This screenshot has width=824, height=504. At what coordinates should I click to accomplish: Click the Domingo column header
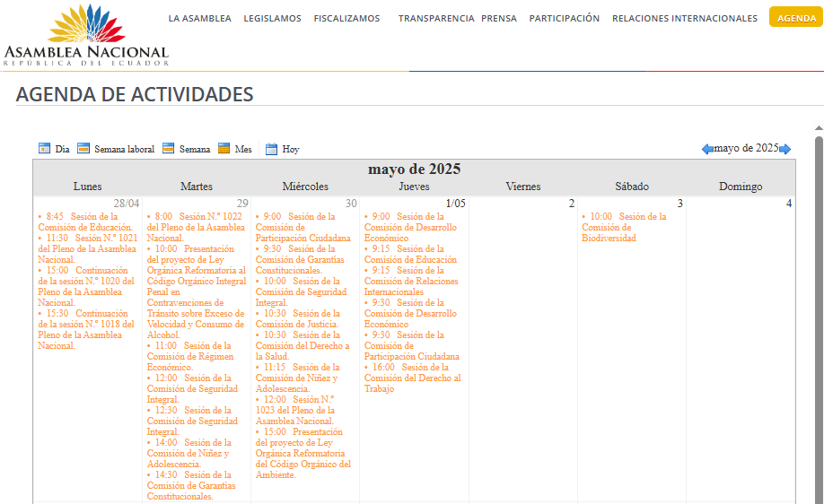tap(741, 187)
